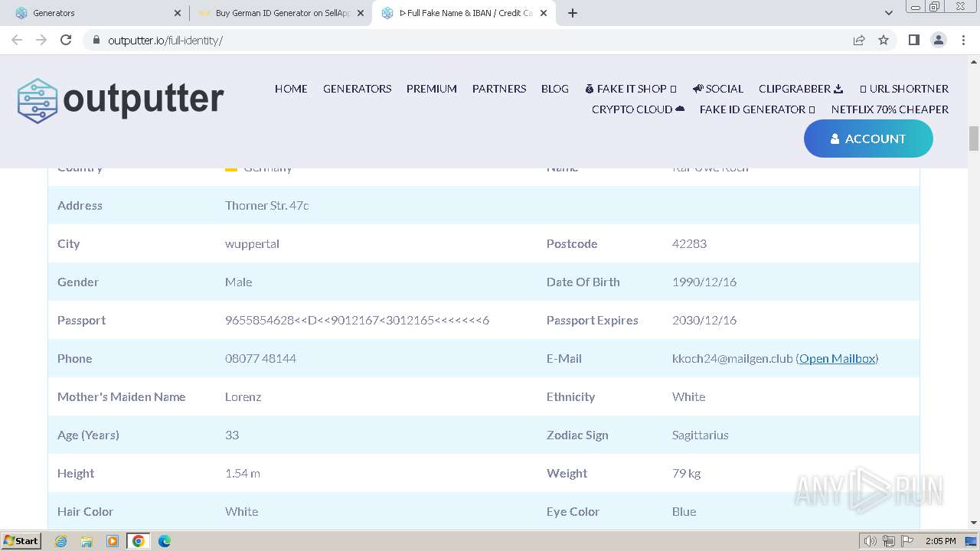The image size is (980, 551).
Task: Open the GENERATORS menu
Action: coord(357,89)
